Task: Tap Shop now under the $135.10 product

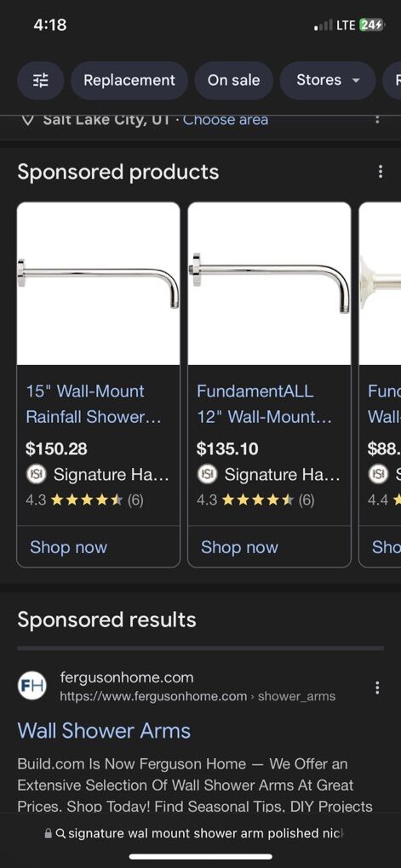Action: [239, 547]
